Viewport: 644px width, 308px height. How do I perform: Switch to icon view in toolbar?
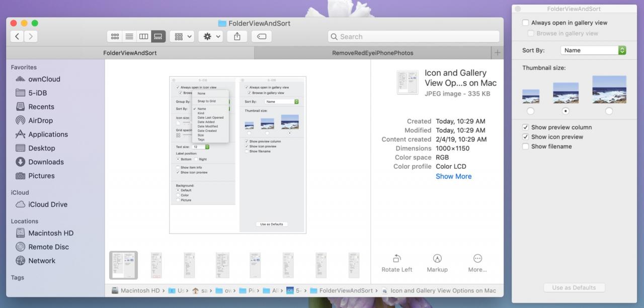click(115, 36)
